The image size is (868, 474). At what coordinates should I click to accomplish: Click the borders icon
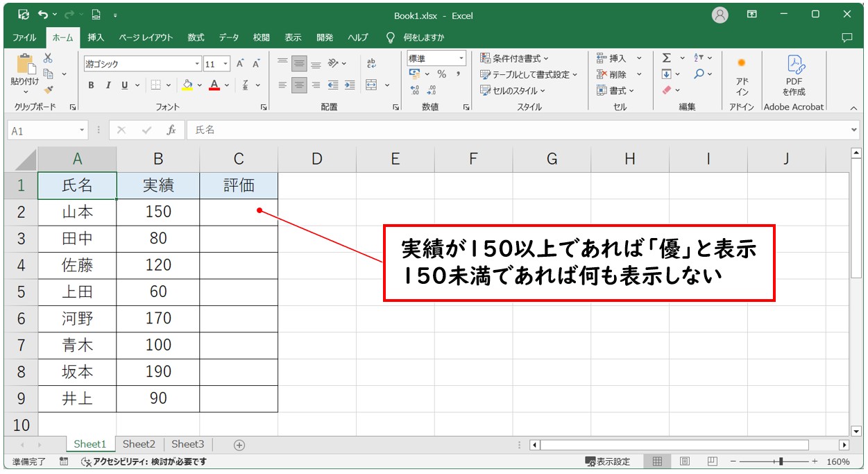point(156,85)
